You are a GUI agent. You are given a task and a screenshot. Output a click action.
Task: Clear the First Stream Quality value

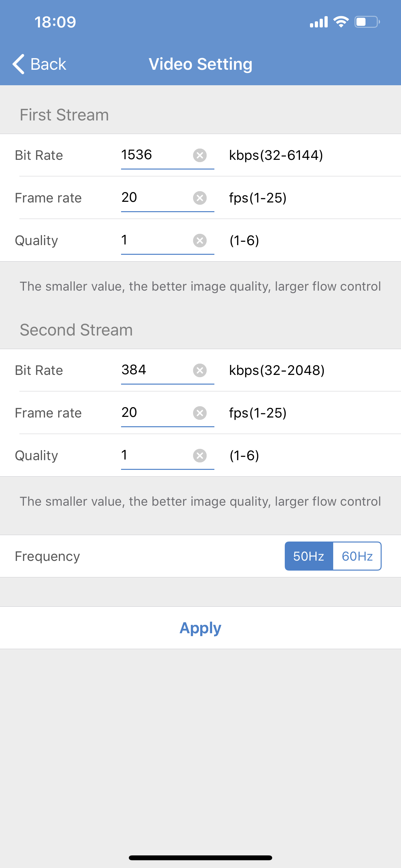pyautogui.click(x=200, y=241)
